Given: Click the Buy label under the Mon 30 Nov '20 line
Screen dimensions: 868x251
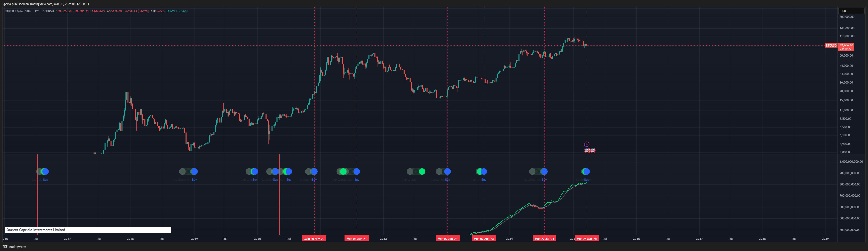Looking at the screenshot, I should (x=314, y=179).
